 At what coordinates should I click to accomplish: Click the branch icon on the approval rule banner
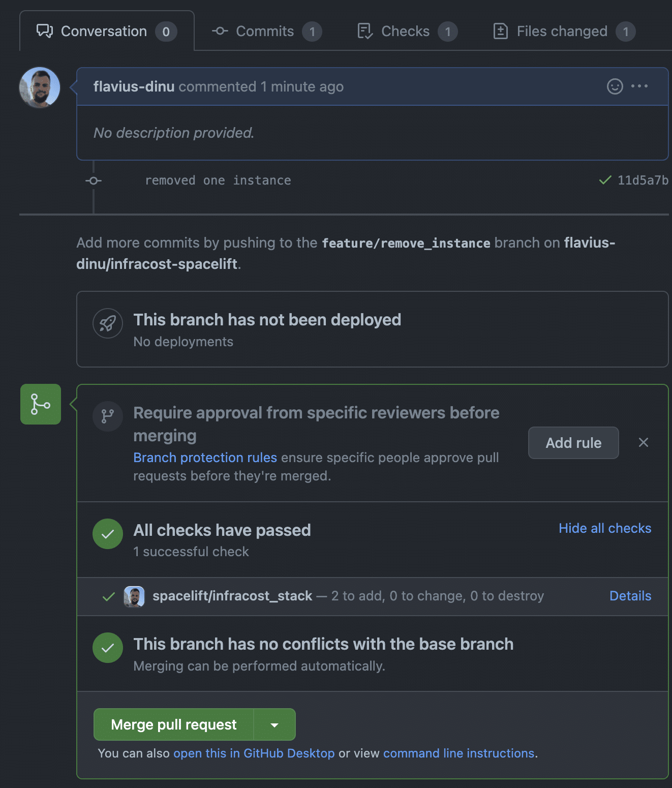108,416
